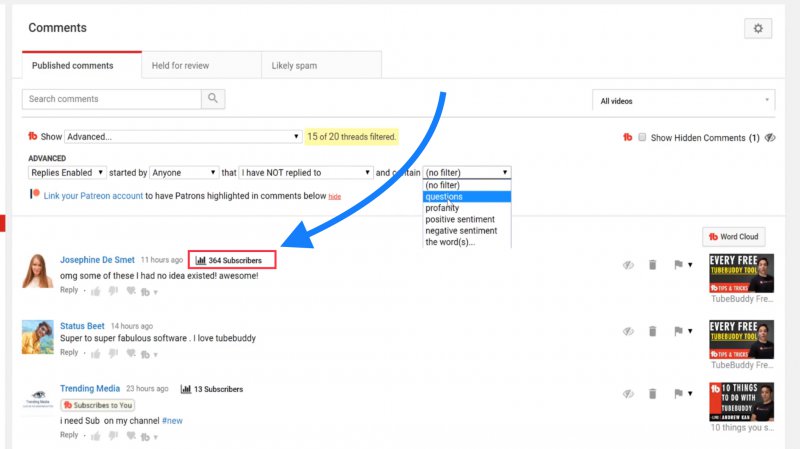This screenshot has height=449, width=800.
Task: Open flag menu on Status Beet comment
Action: (680, 331)
